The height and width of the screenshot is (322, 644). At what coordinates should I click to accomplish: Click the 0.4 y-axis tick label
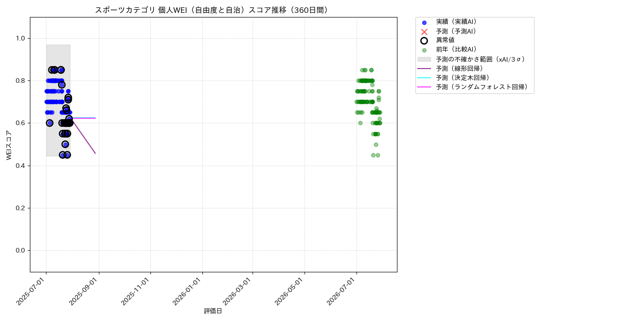point(21,166)
